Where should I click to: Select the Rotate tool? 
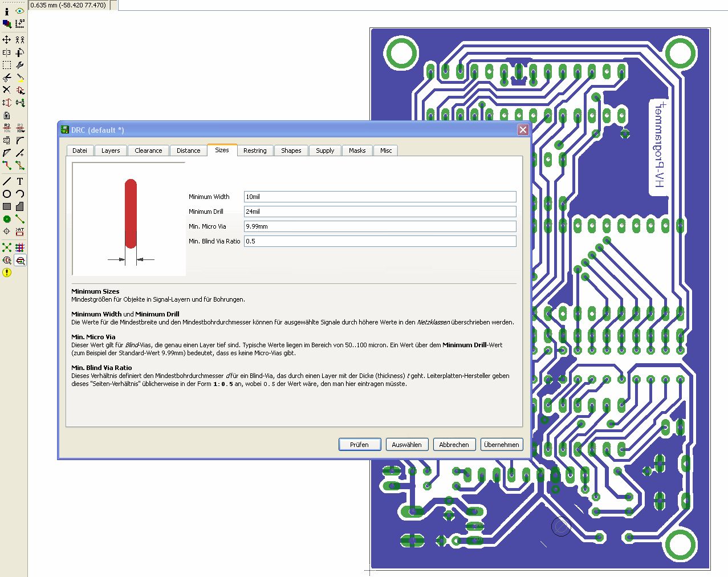20,52
